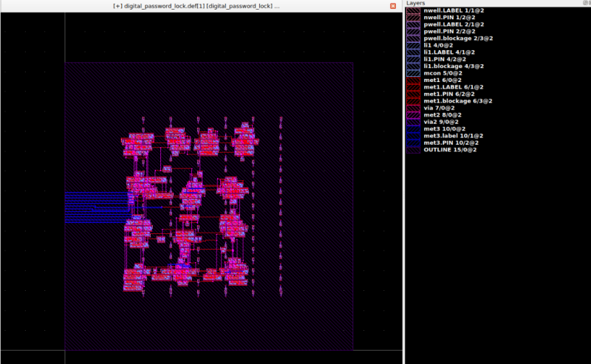Click the mcon 5/0 layer pattern icon
The image size is (591, 364).
coord(413,73)
